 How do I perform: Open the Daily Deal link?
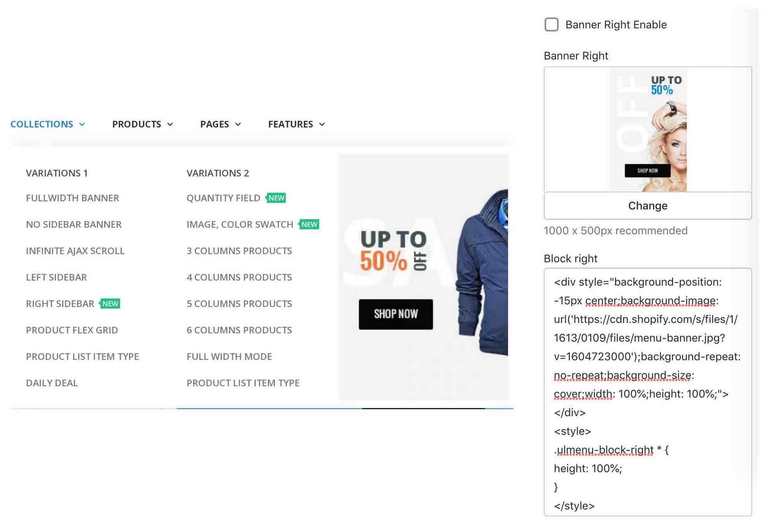point(52,383)
